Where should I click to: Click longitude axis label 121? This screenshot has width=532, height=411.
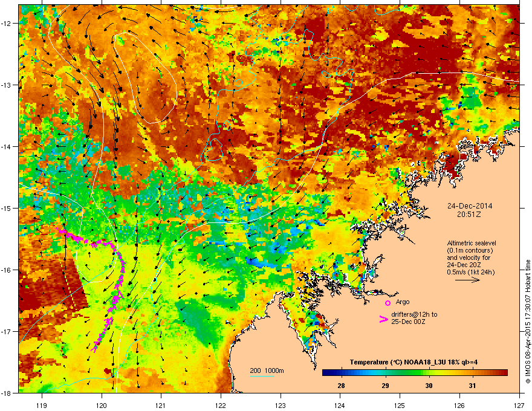click(161, 406)
